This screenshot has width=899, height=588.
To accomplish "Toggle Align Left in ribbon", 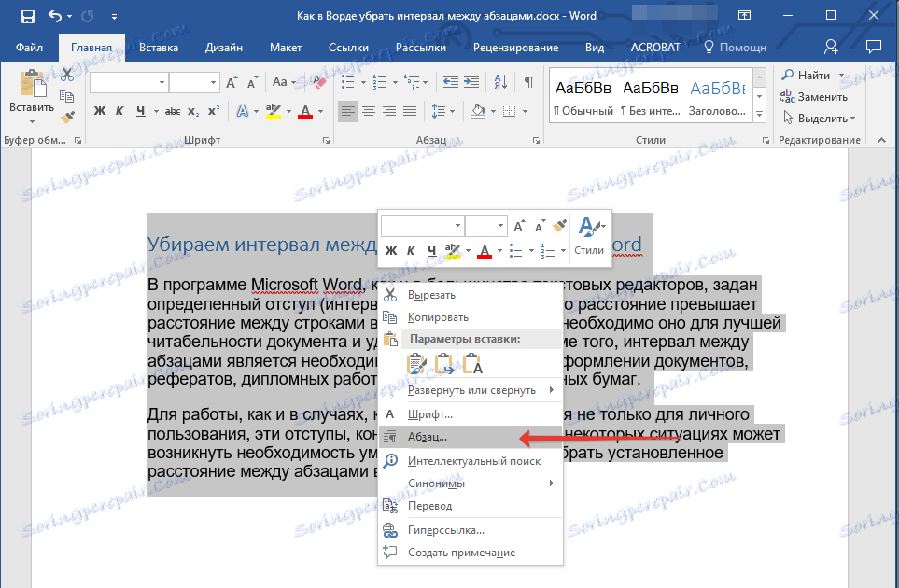I will pos(347,111).
